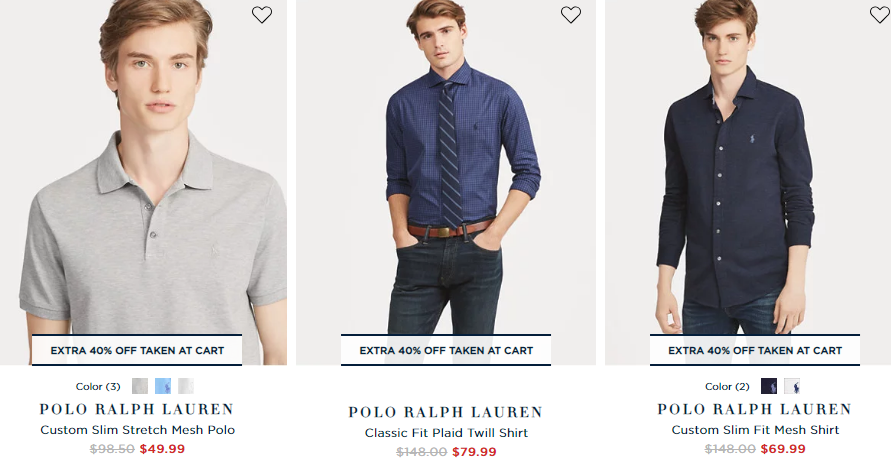Choose blue color swatch for Mesh Polo

(x=163, y=386)
